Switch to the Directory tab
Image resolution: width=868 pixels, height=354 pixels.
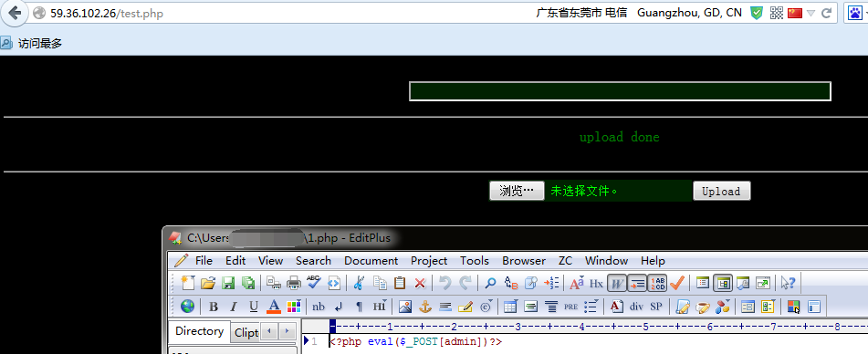click(199, 331)
